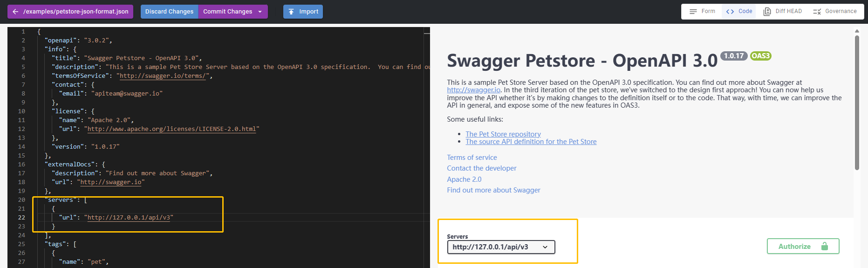Image resolution: width=868 pixels, height=268 pixels.
Task: Open the Servers URL dropdown
Action: [501, 247]
